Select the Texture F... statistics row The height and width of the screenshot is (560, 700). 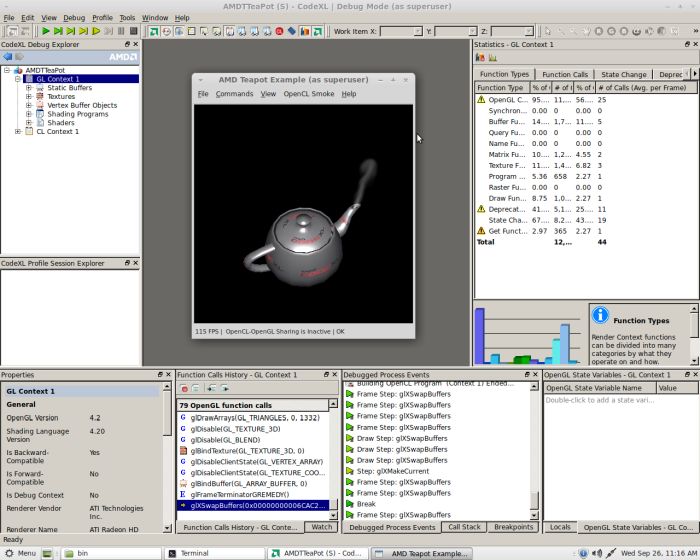coord(586,165)
